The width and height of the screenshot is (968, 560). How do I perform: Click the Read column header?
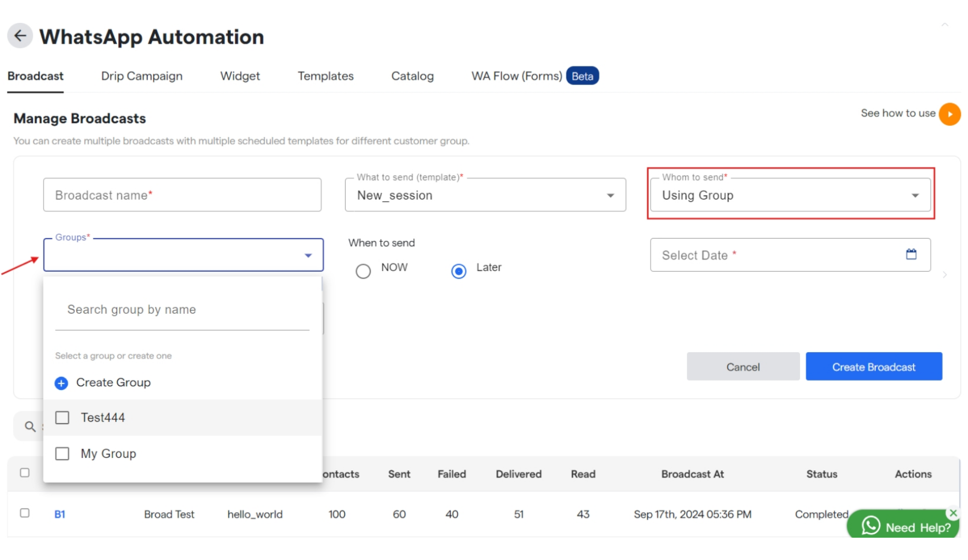tap(583, 474)
